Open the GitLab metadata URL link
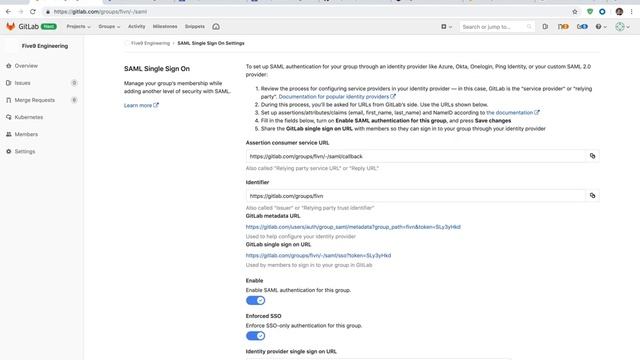The width and height of the screenshot is (640, 360). (353, 227)
